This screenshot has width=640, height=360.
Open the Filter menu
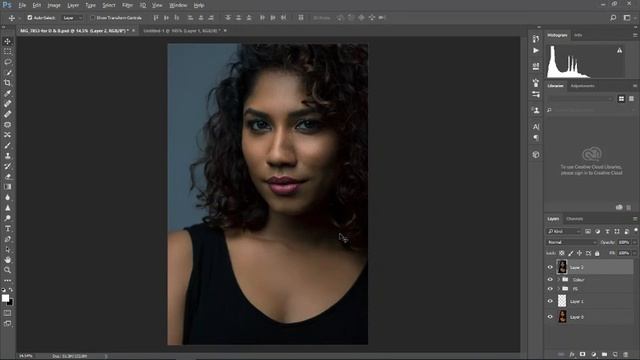(127, 5)
